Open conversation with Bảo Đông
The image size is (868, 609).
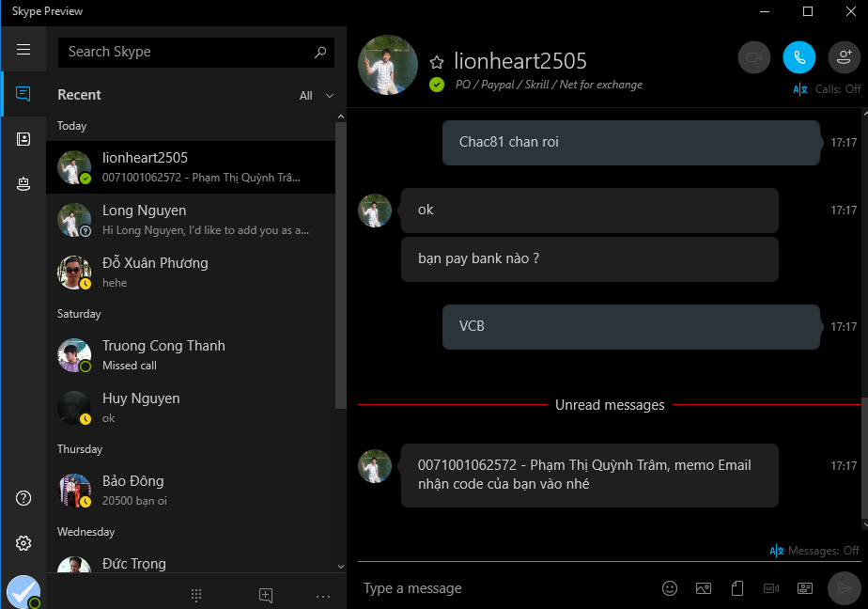click(x=191, y=490)
